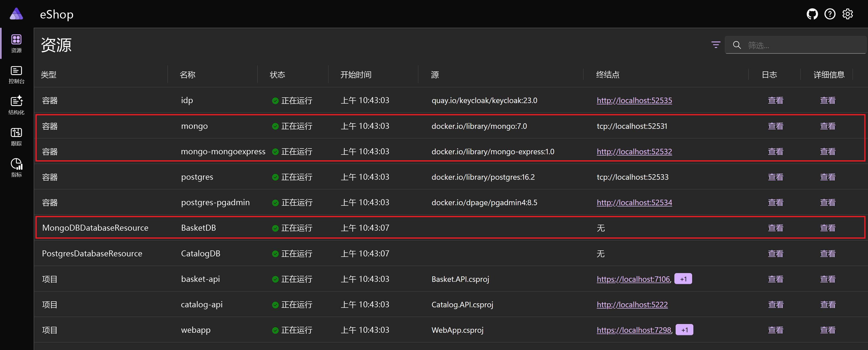The height and width of the screenshot is (350, 868).
Task: View logs for BasketDB
Action: click(775, 228)
